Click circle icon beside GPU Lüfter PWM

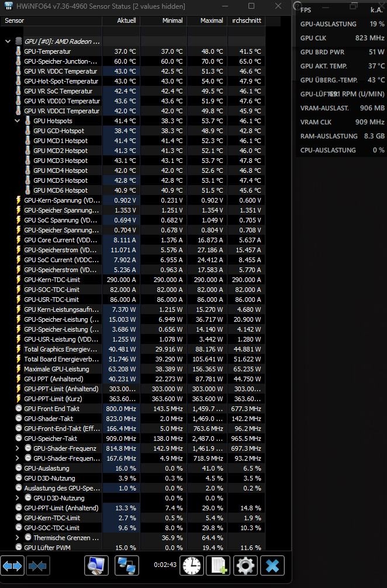(19, 547)
